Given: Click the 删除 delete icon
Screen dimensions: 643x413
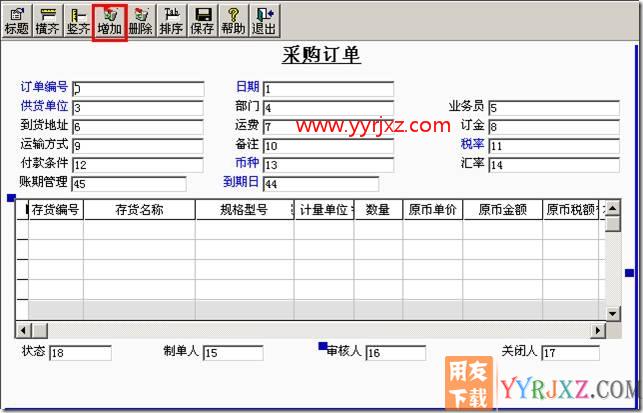Looking at the screenshot, I should click(141, 21).
